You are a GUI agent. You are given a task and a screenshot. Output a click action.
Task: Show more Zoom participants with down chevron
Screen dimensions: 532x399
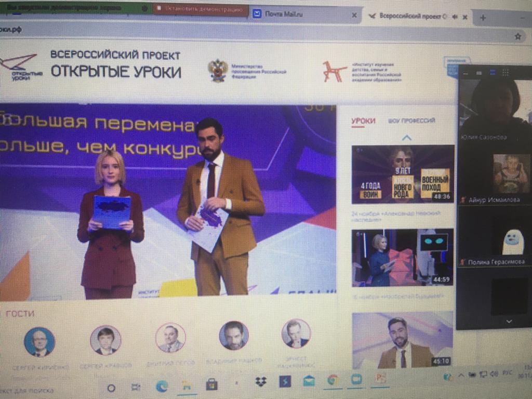coord(509,321)
